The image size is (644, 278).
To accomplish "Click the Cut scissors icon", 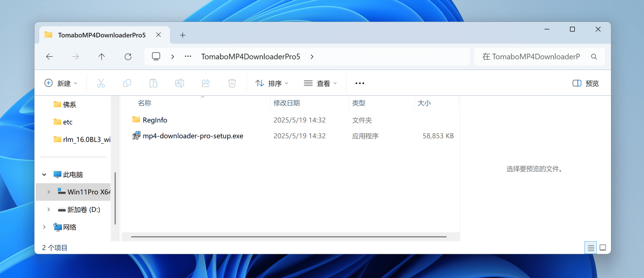I will click(x=101, y=83).
